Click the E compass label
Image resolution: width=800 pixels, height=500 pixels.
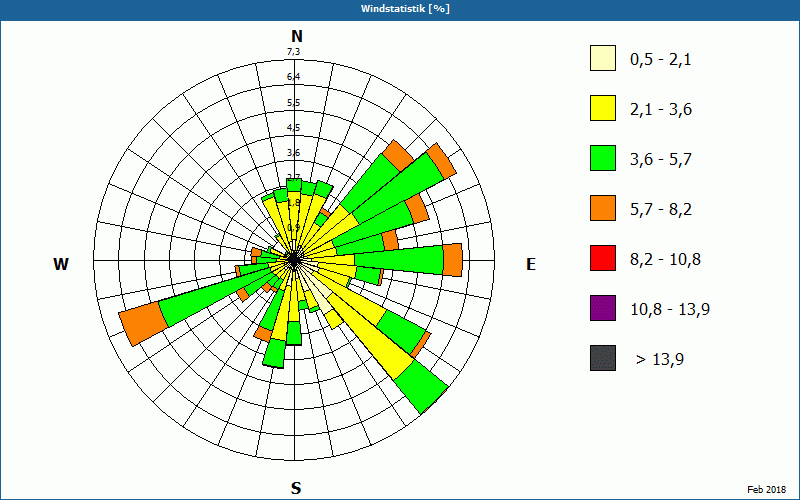click(x=531, y=264)
